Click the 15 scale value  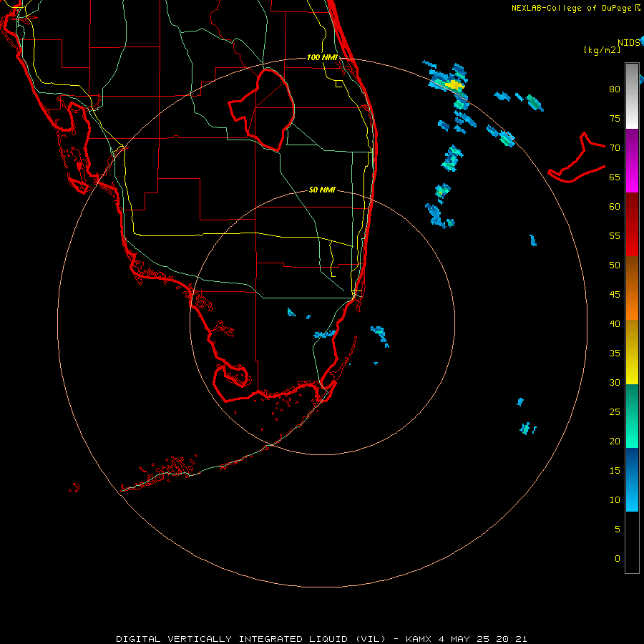pyautogui.click(x=615, y=470)
